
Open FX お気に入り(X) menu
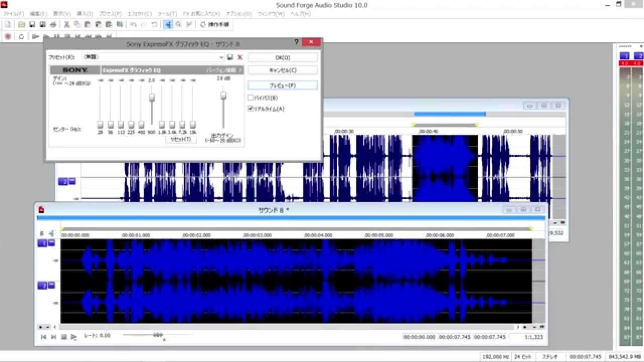pyautogui.click(x=201, y=14)
